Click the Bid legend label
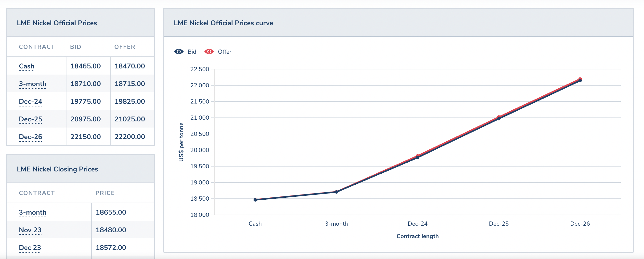This screenshot has height=259, width=644. tap(192, 52)
